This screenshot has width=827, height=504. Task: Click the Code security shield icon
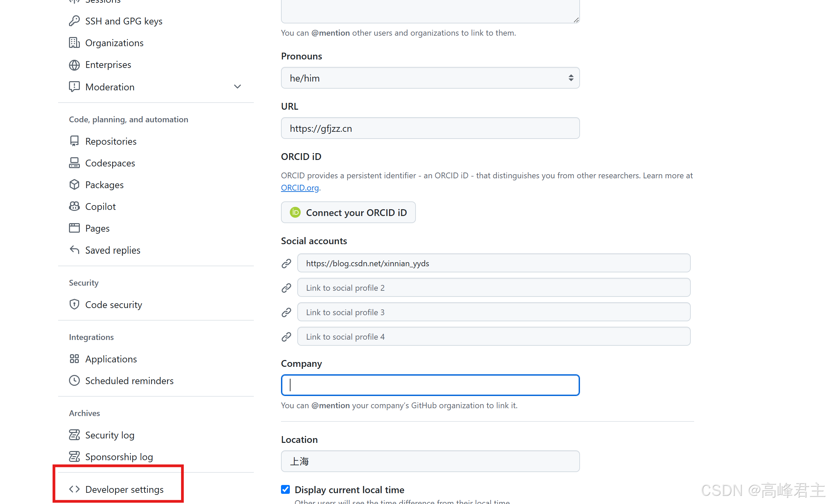(x=74, y=305)
